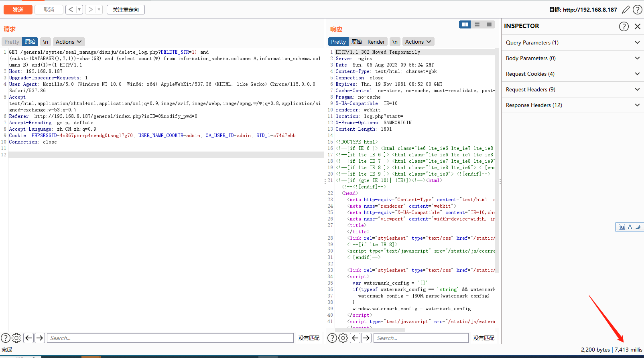Select combined tabbed layout view
Image resolution: width=644 pixels, height=358 pixels.
pos(489,24)
